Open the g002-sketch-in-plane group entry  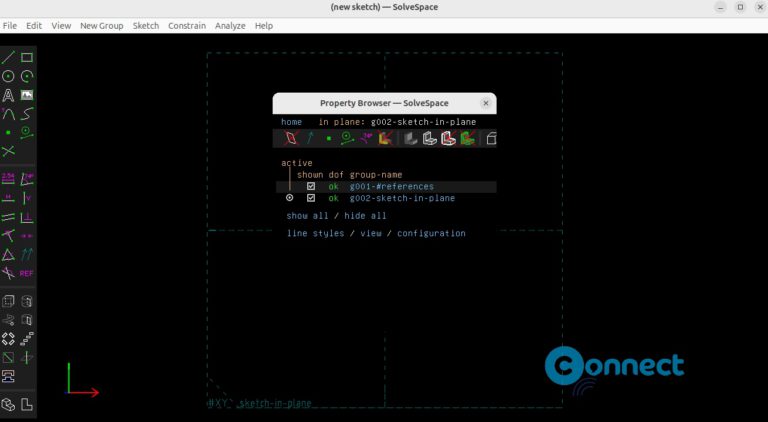[x=401, y=198]
